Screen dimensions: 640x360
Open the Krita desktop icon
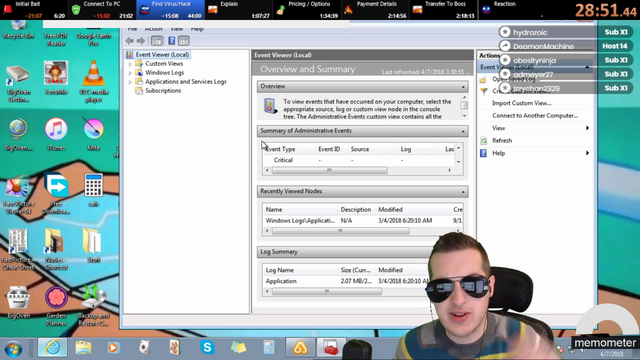pyautogui.click(x=93, y=134)
